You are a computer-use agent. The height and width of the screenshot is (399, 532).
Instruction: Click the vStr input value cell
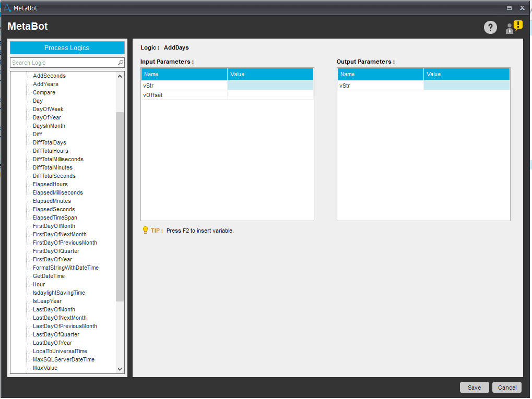click(270, 86)
